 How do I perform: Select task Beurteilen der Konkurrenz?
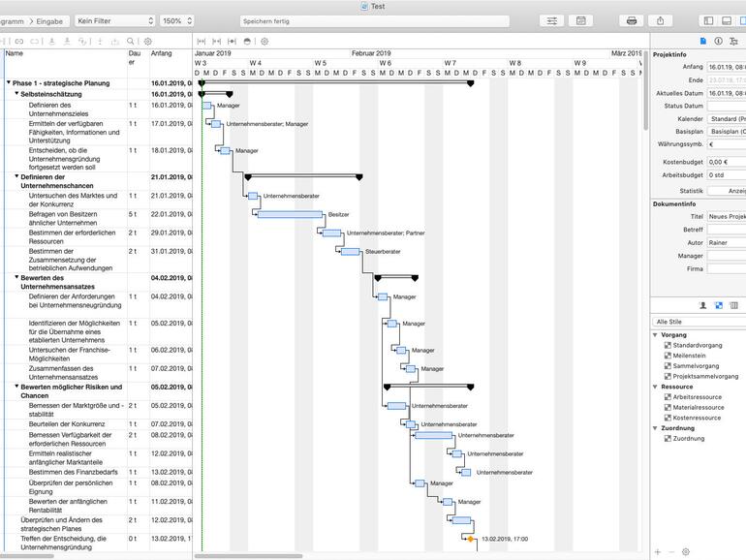[x=67, y=424]
